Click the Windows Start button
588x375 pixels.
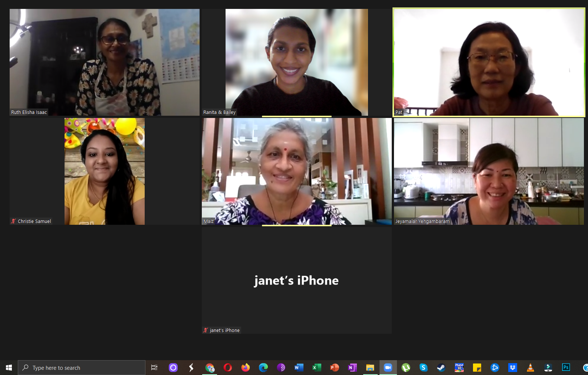tap(9, 368)
